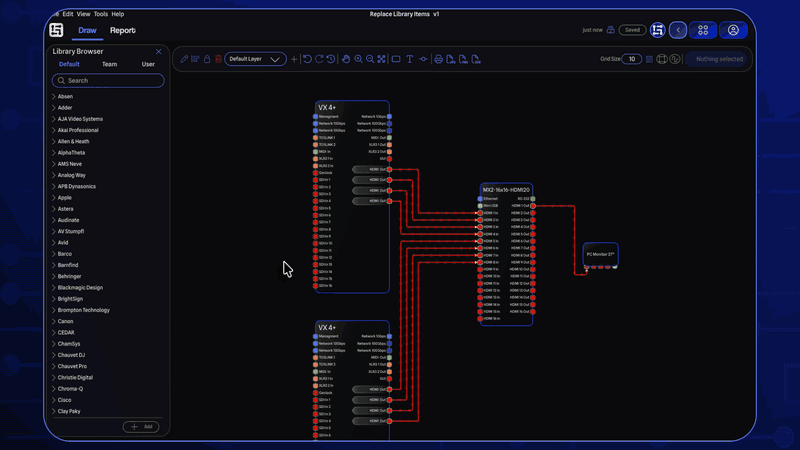Click the red delete trash icon
800x450 pixels.
click(219, 59)
